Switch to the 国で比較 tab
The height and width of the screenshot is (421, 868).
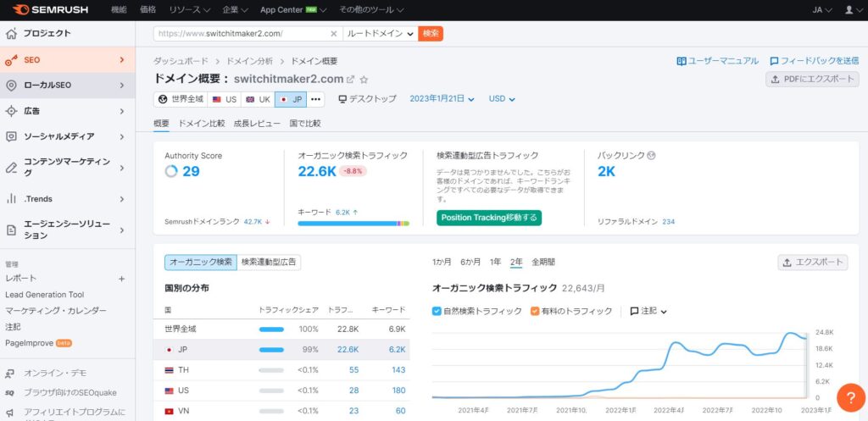click(305, 124)
